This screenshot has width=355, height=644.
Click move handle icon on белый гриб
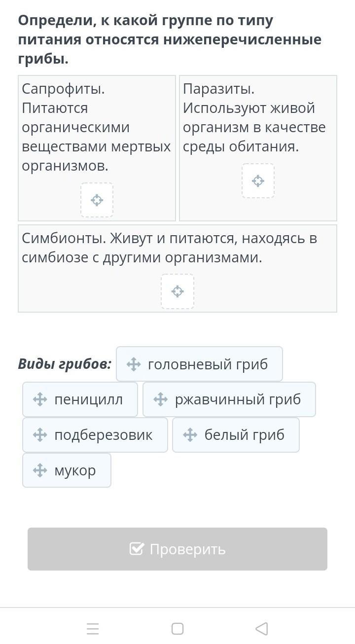click(x=190, y=435)
